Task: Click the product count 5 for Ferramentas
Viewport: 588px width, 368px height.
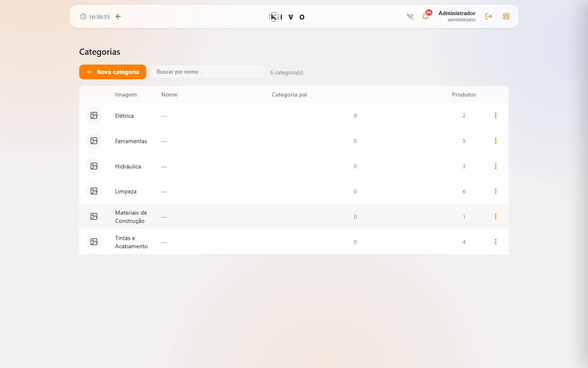Action: pyautogui.click(x=464, y=141)
